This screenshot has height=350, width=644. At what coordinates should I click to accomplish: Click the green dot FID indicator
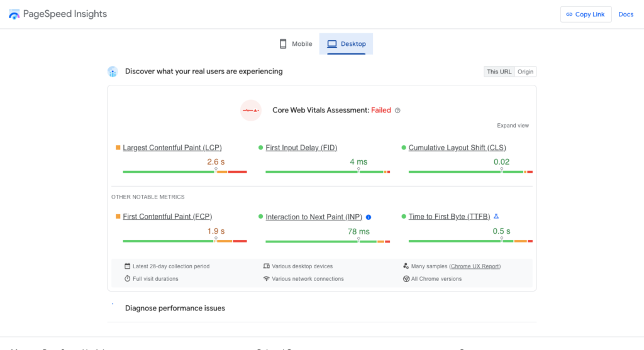tap(260, 147)
